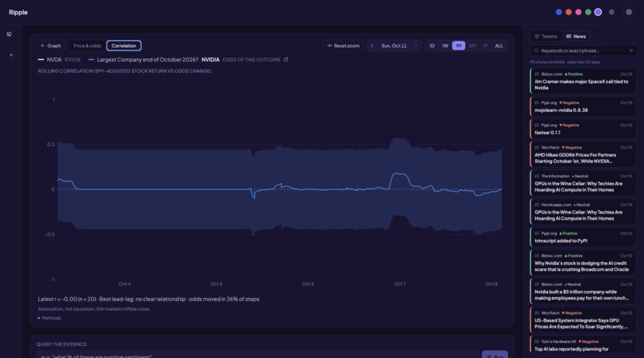Select the 1W time range
644x358 pixels.
445,46
